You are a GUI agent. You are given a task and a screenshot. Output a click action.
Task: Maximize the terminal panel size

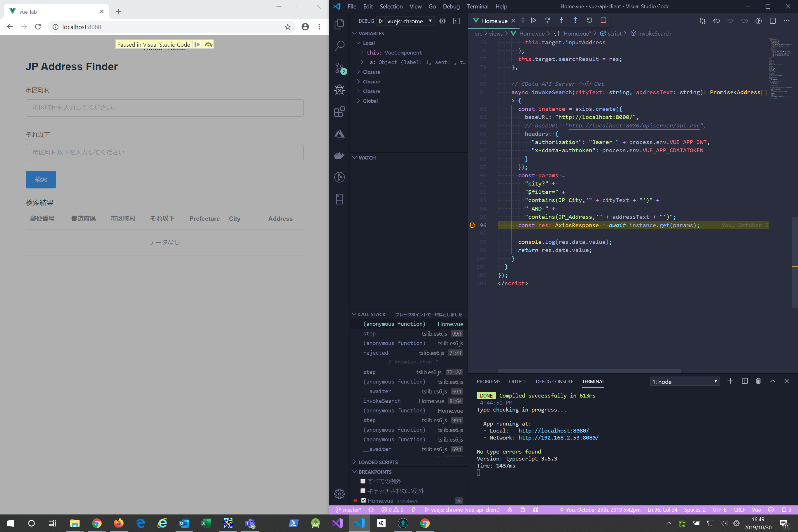coord(773,381)
